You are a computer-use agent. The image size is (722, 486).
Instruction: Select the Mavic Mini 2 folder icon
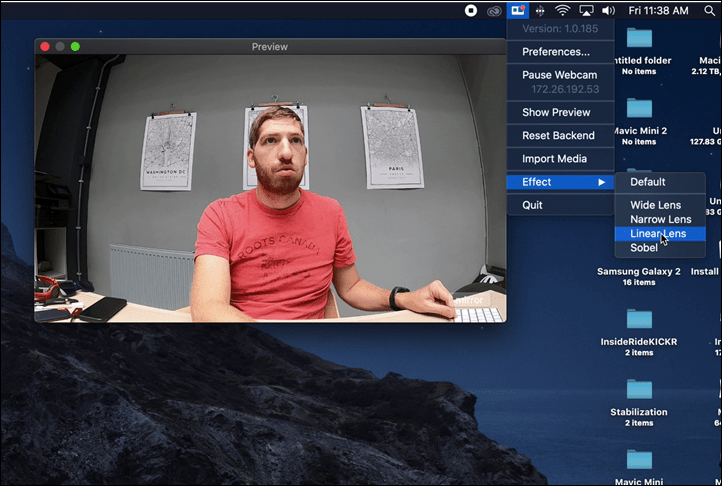639,108
